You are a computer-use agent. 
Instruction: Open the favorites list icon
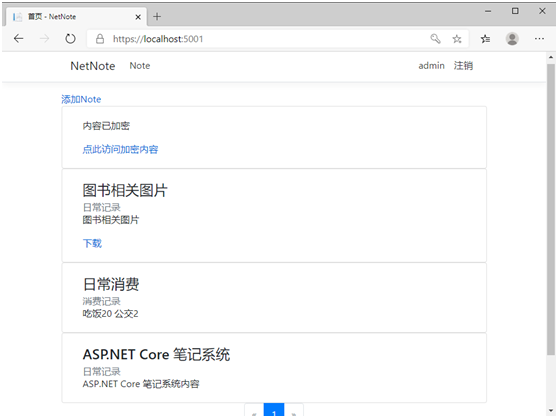point(485,39)
